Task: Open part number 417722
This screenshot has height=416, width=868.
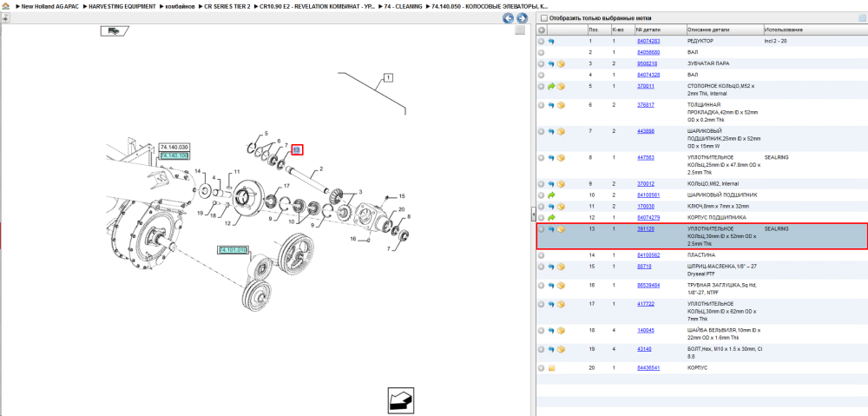Action: (646, 304)
